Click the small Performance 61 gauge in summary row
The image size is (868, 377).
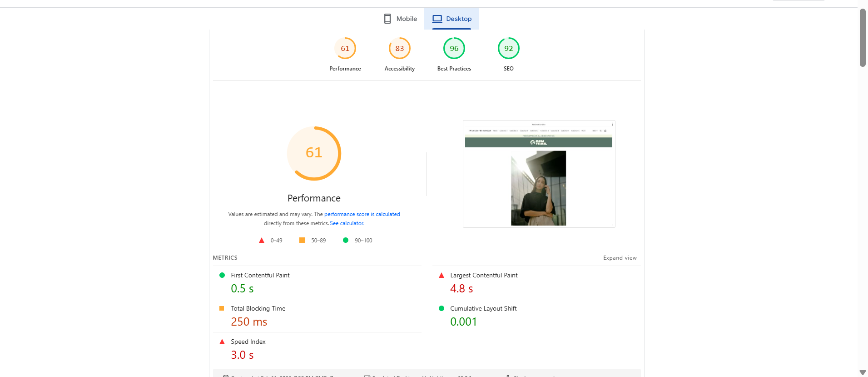pyautogui.click(x=345, y=49)
